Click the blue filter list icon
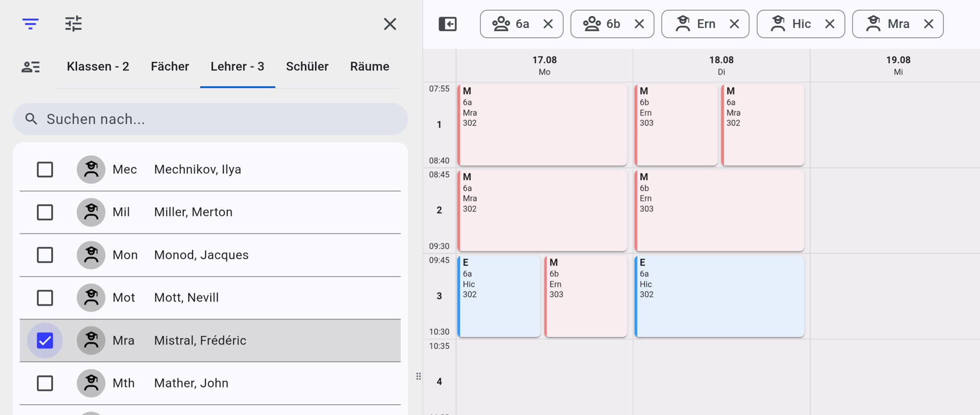Viewport: 980px width, 415px height. [x=30, y=24]
